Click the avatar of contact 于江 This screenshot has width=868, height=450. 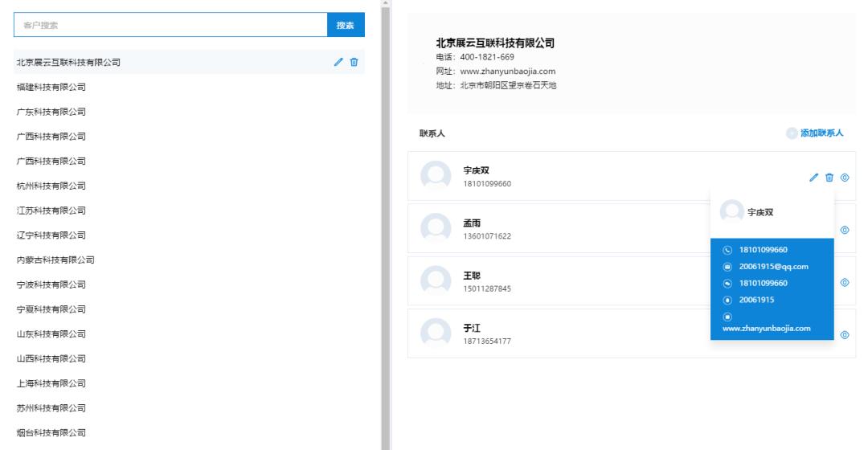point(436,333)
